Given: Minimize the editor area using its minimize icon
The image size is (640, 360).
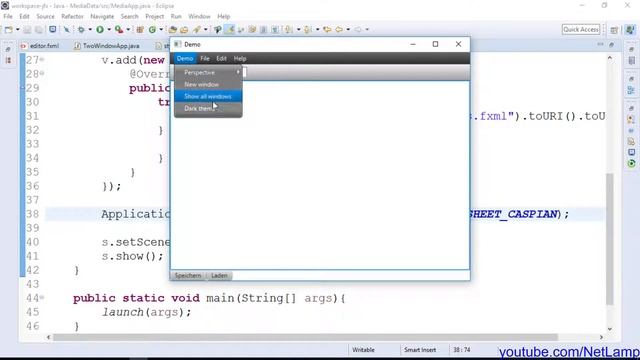Looking at the screenshot, I should (600, 44).
